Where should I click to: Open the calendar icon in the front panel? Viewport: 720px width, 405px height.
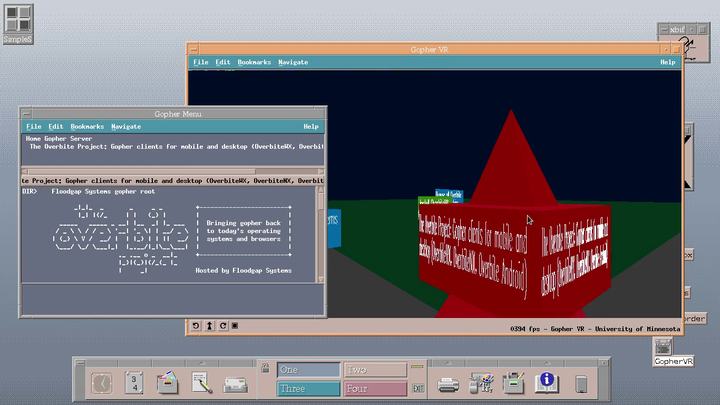coord(134,382)
